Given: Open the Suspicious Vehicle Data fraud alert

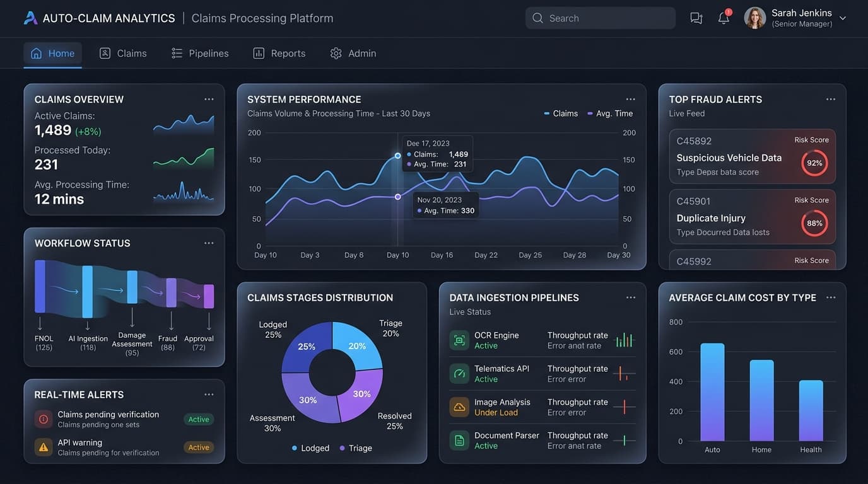Looking at the screenshot, I should [753, 157].
